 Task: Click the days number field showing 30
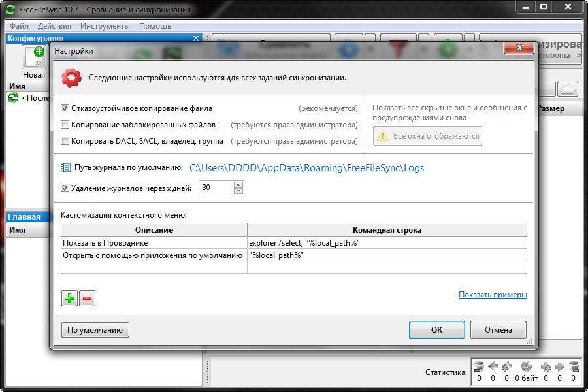tap(216, 188)
